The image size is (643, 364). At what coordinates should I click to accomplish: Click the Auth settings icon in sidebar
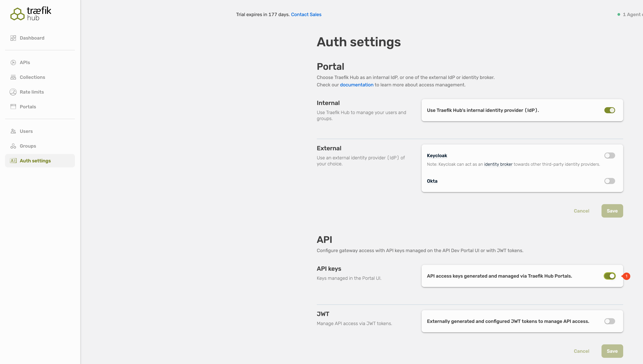coord(13,160)
